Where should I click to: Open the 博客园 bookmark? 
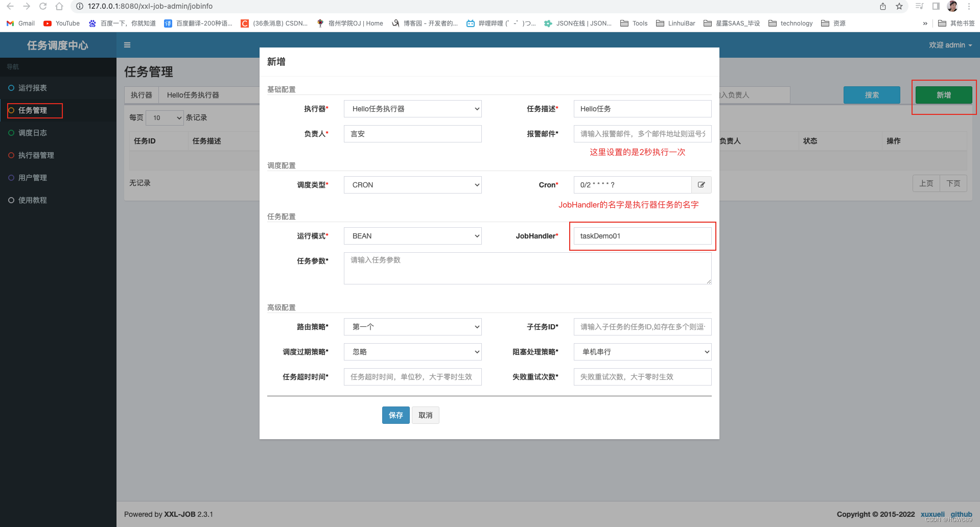point(425,23)
